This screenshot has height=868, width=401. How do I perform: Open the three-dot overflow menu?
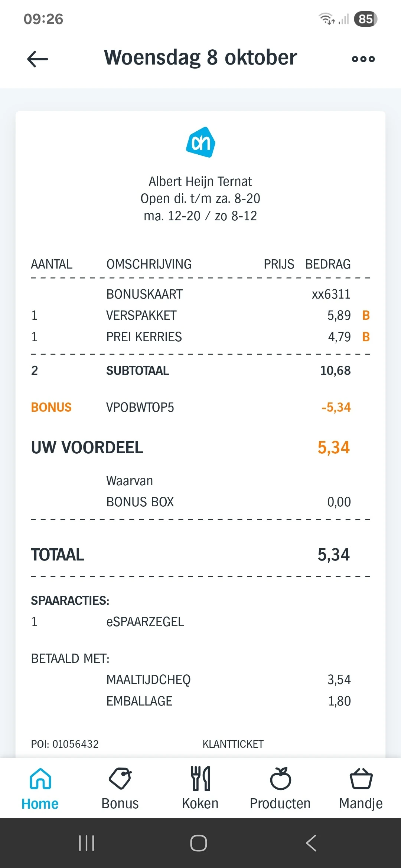[363, 59]
